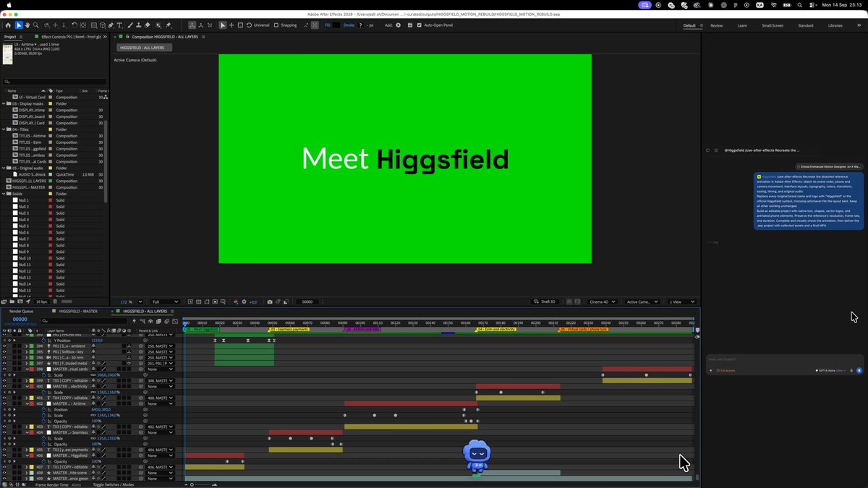The height and width of the screenshot is (488, 868).
Task: Select the Pen tool
Action: pos(111,25)
